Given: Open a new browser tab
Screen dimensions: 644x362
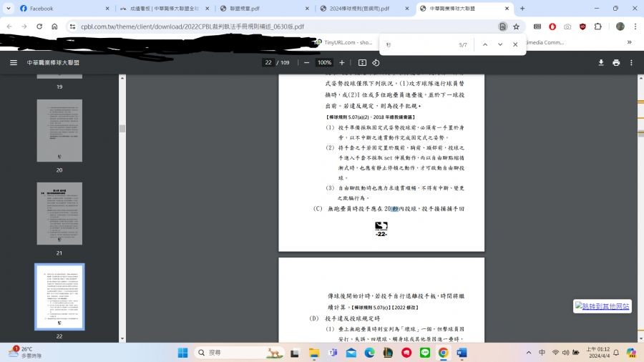Looking at the screenshot, I should [x=522, y=8].
